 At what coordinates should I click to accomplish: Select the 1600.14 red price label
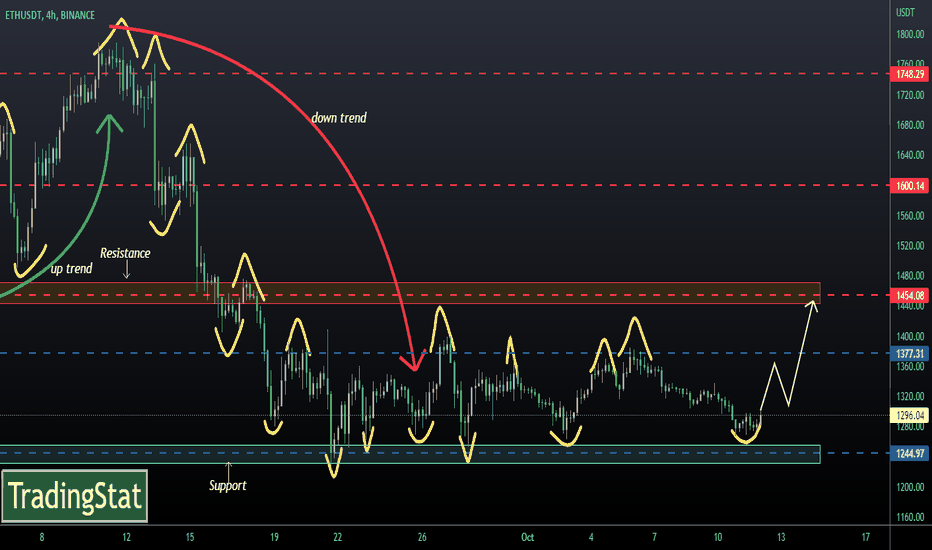point(909,186)
